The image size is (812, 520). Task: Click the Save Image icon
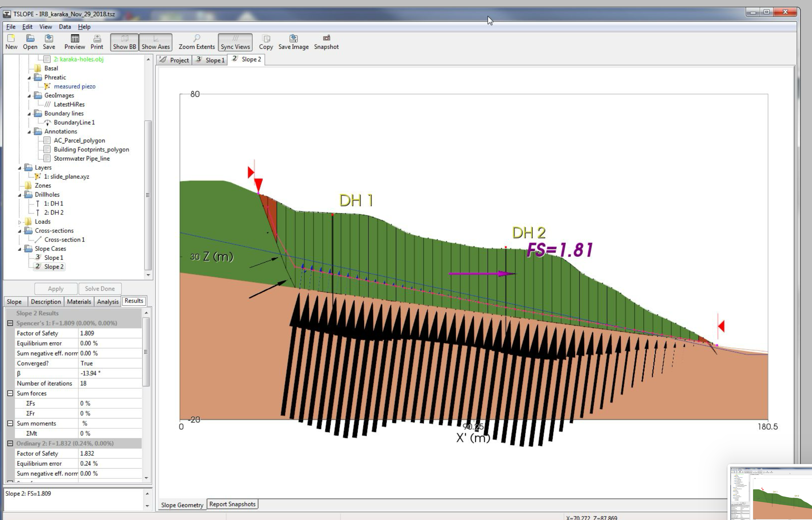click(293, 41)
